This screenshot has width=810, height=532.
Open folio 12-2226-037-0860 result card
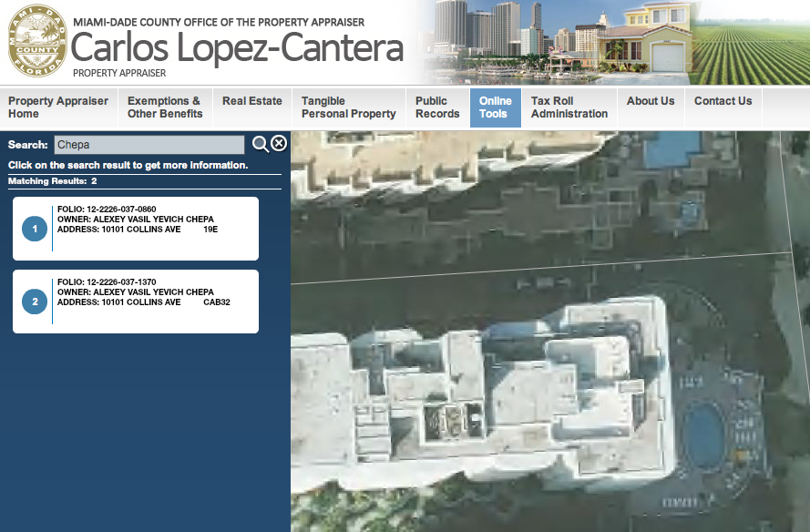[x=136, y=229]
